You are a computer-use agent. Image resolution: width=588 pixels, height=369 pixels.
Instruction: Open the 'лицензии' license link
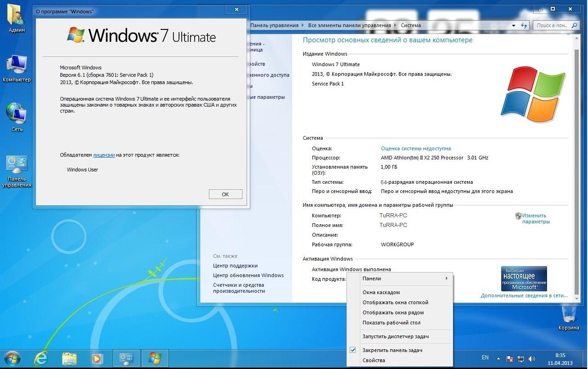tap(104, 155)
